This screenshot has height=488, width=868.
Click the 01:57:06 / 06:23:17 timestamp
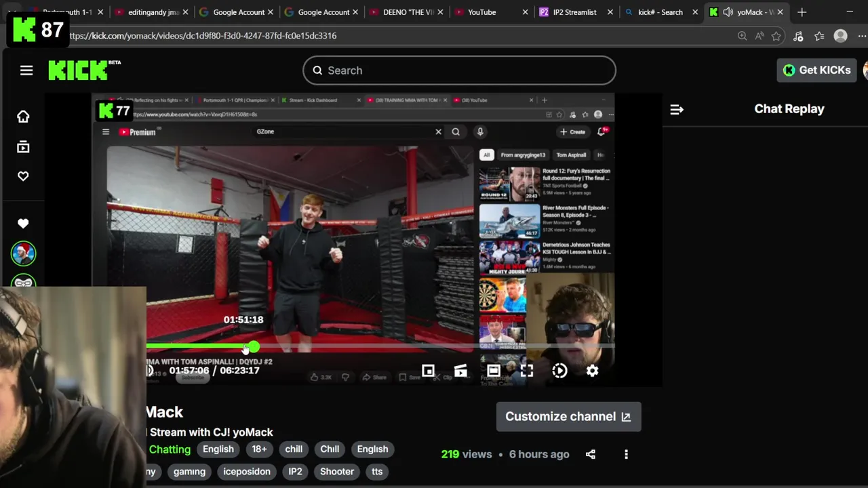tap(214, 371)
